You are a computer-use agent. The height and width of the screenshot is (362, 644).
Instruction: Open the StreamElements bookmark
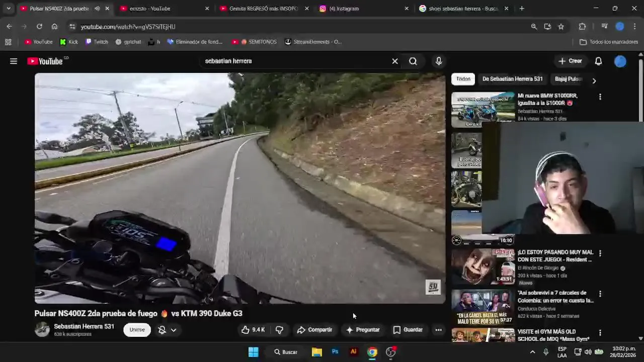tap(313, 42)
